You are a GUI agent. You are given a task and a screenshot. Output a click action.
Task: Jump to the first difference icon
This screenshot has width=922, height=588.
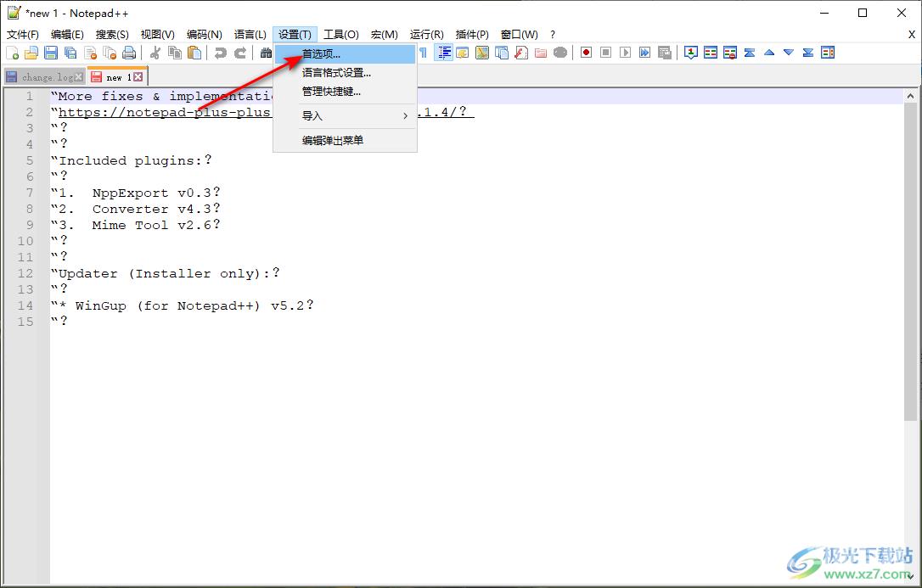[750, 53]
